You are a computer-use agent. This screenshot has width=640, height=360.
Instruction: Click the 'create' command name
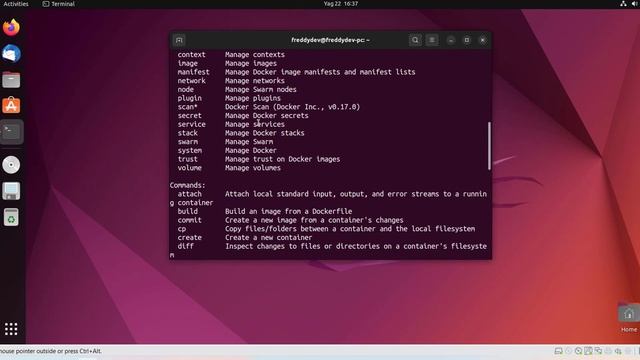(189, 238)
